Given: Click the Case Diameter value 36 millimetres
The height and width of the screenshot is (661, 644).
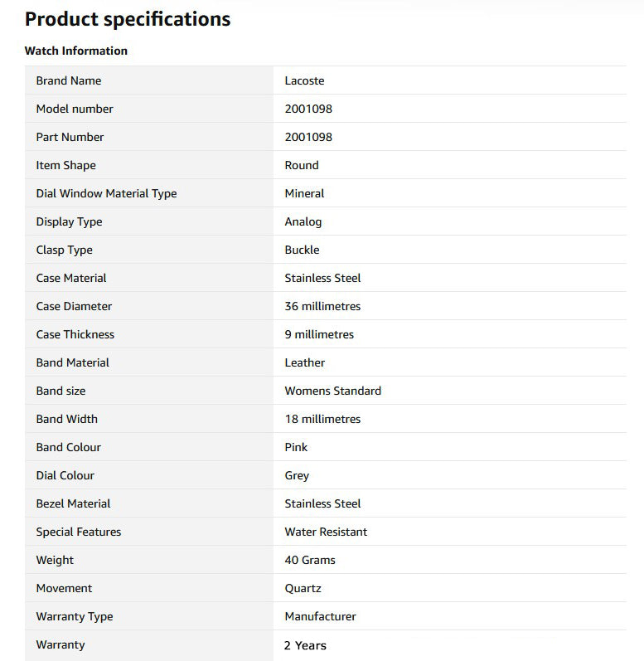Looking at the screenshot, I should tap(322, 307).
